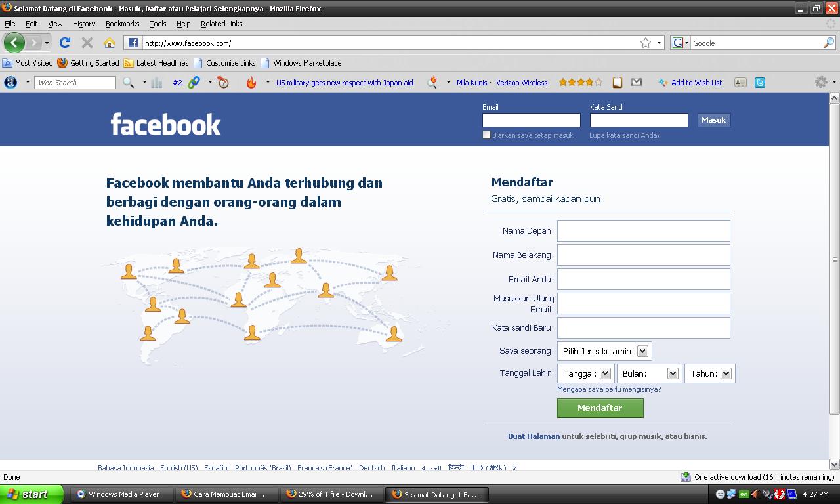The height and width of the screenshot is (504, 840).
Task: Enable the 'Biarkan saya tetap masuk' checkbox
Action: coord(486,135)
